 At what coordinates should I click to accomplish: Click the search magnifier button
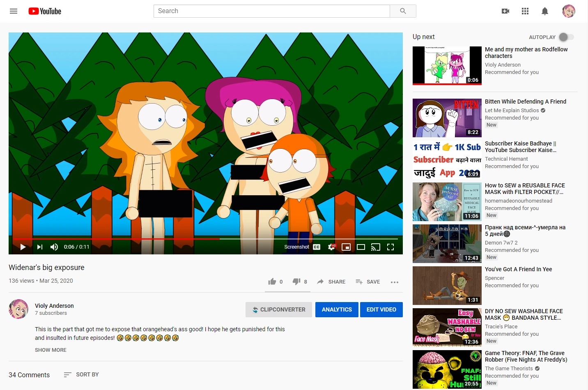pyautogui.click(x=403, y=11)
